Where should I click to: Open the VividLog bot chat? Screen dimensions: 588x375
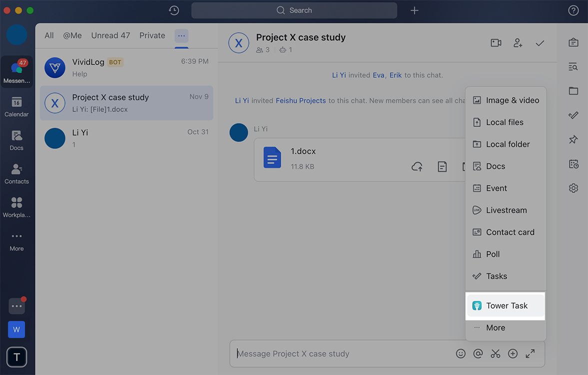click(126, 67)
